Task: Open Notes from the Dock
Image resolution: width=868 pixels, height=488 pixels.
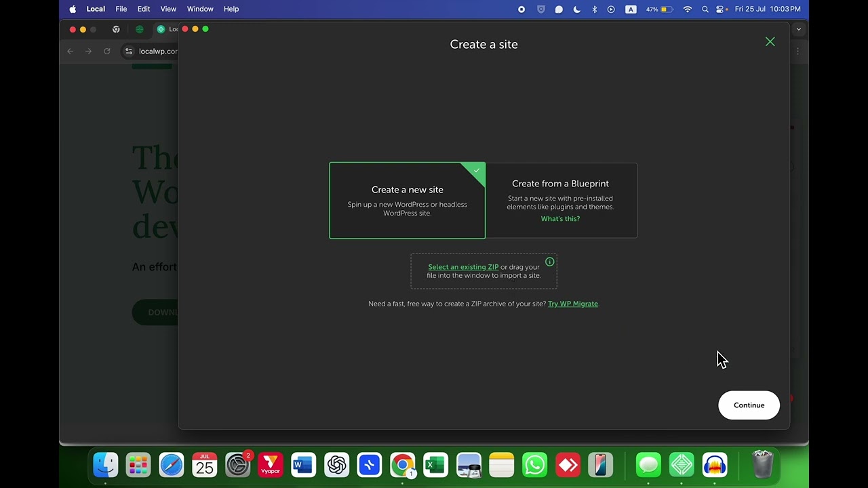Action: [502, 465]
